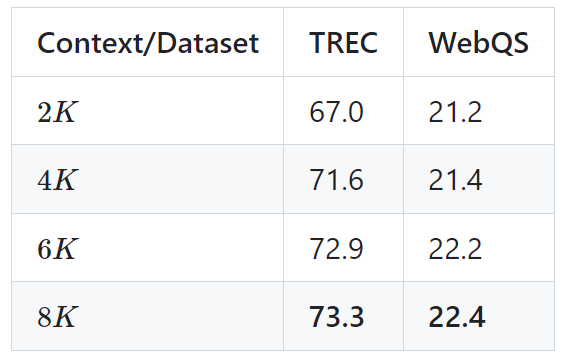
Task: Click the bold TREC value 73.3
Action: (337, 317)
